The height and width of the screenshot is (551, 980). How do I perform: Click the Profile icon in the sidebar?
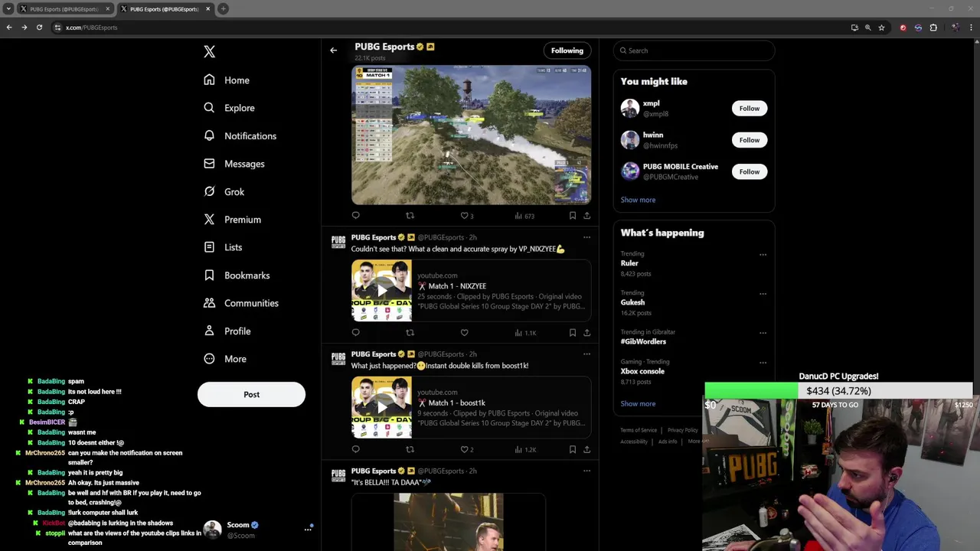[x=209, y=331]
